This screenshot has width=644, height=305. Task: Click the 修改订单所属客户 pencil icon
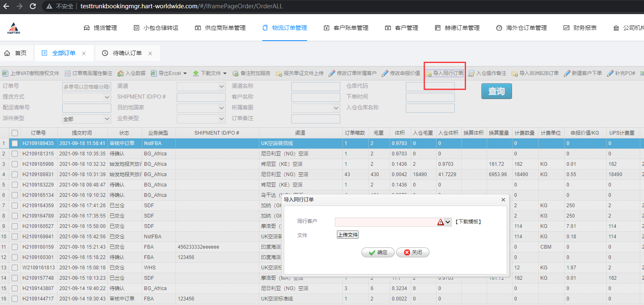coord(332,73)
